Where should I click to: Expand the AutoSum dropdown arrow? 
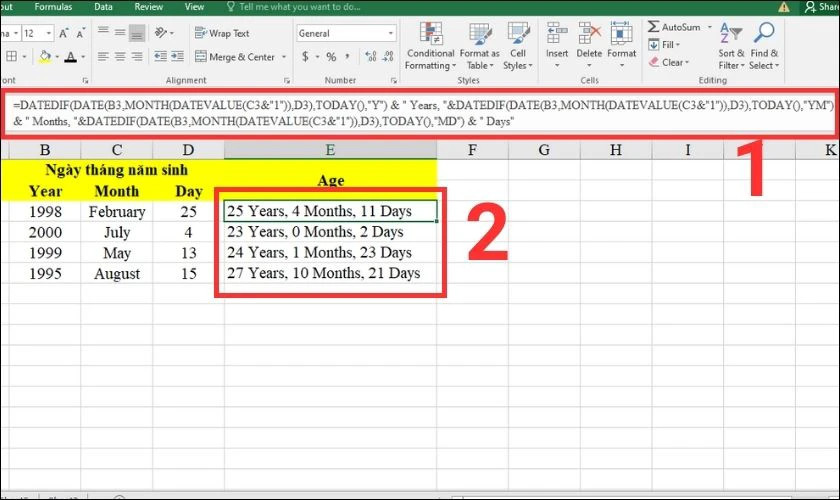[x=710, y=27]
